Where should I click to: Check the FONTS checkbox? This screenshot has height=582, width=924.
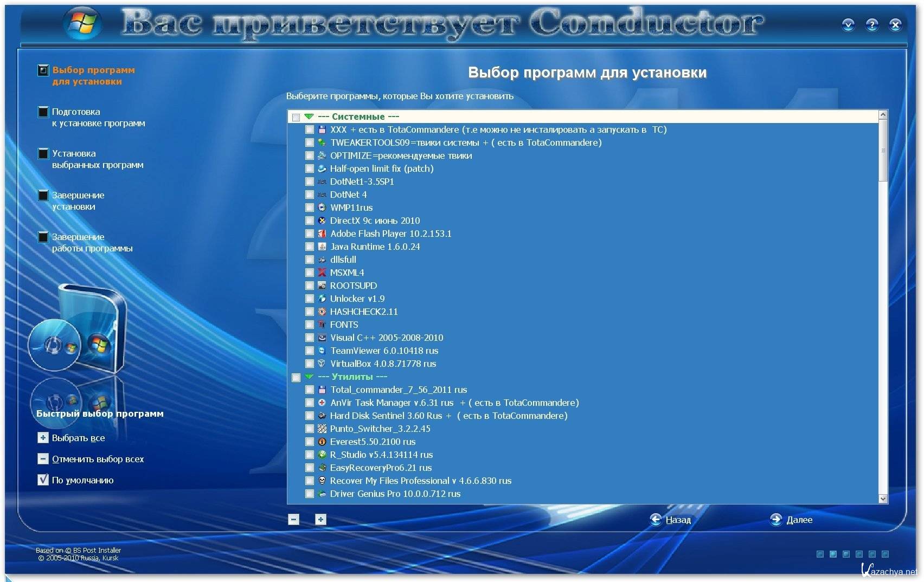[x=309, y=325]
